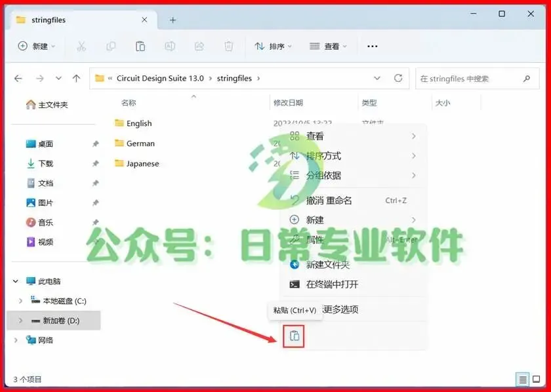Open 排序方式 submenu in context menu
551x392 pixels.
tap(353, 155)
